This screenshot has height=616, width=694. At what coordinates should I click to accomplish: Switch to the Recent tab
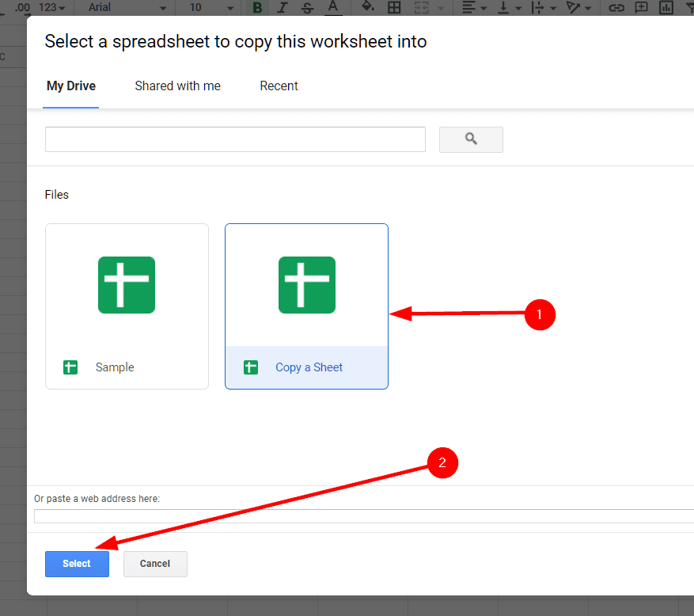279,86
